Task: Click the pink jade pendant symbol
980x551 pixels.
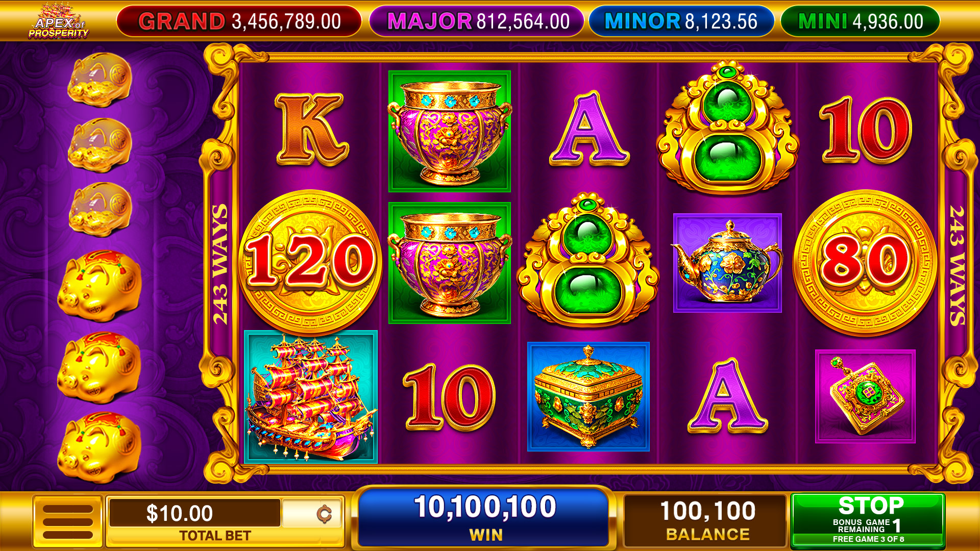Action: [x=865, y=396]
